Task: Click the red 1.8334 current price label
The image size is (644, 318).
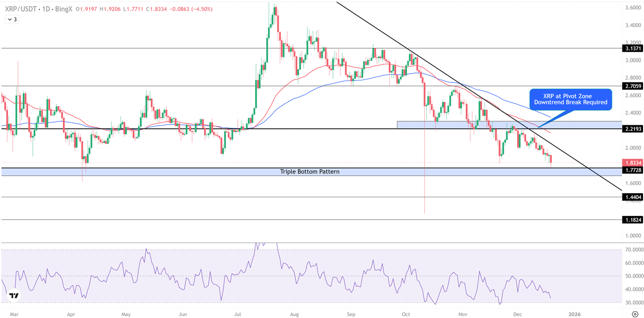Action: click(x=632, y=163)
